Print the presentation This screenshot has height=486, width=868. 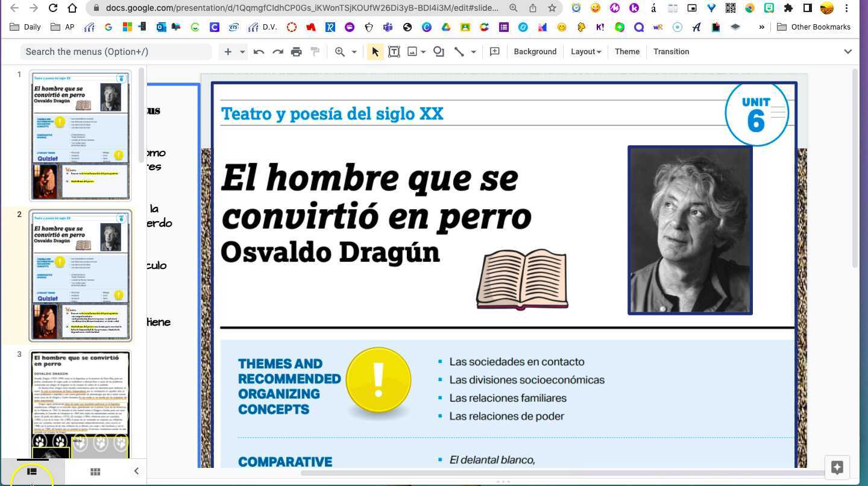click(x=296, y=51)
